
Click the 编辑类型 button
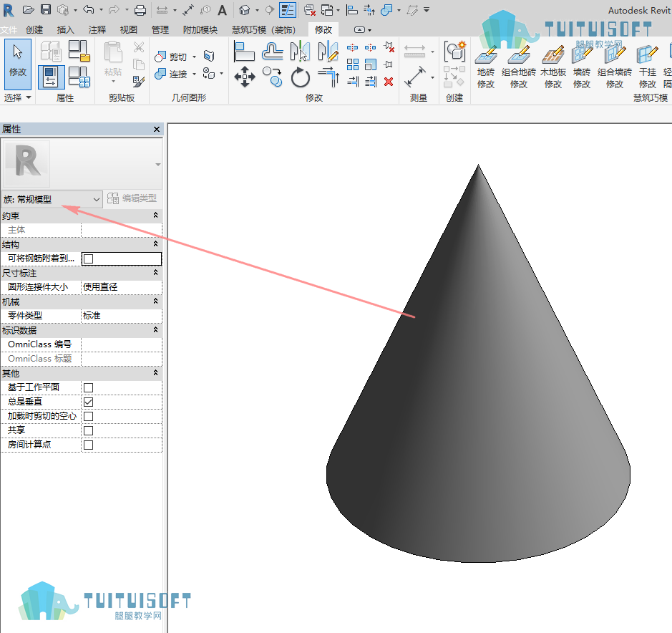132,198
